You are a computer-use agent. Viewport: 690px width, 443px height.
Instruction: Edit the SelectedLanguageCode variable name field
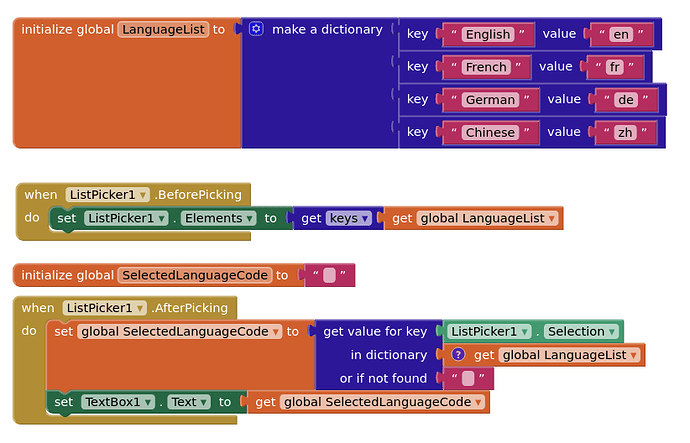click(194, 275)
